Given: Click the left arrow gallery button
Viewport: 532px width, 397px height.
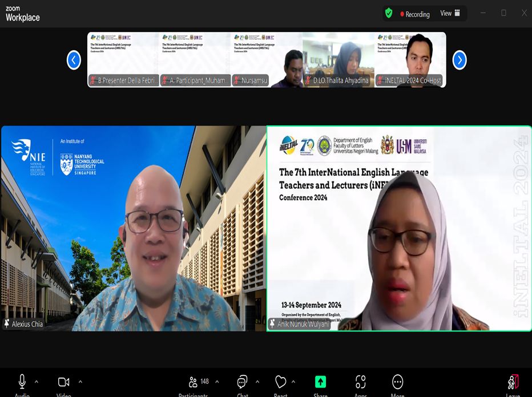Looking at the screenshot, I should (74, 60).
